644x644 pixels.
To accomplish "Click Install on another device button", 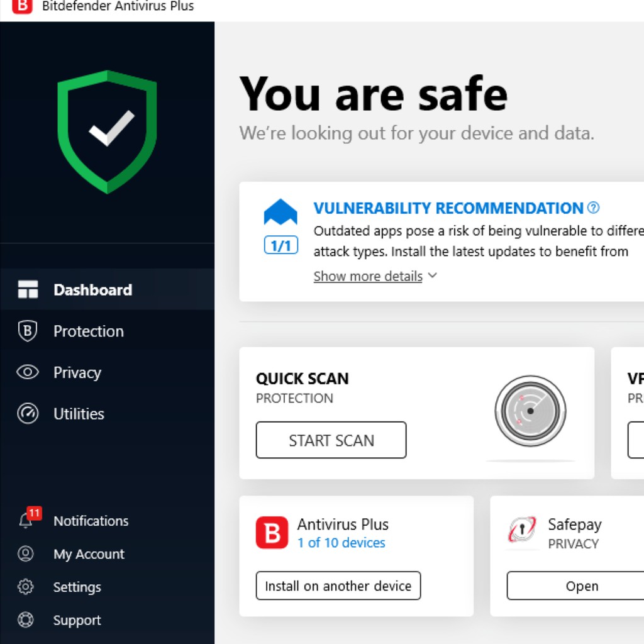I will click(x=338, y=586).
